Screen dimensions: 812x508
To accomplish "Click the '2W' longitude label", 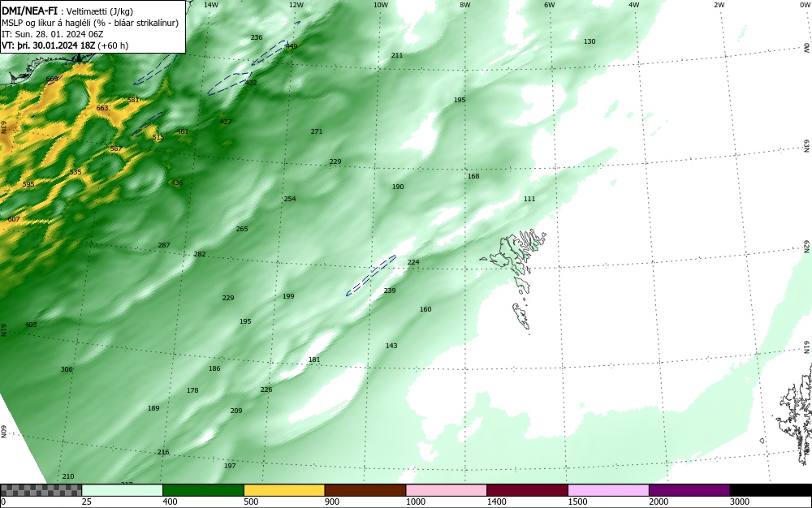I will [719, 5].
